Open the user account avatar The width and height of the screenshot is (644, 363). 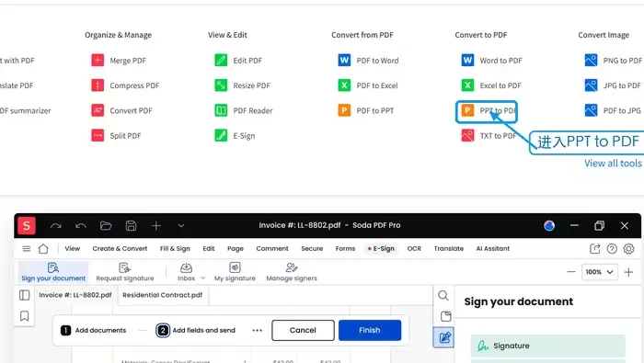[549, 225]
